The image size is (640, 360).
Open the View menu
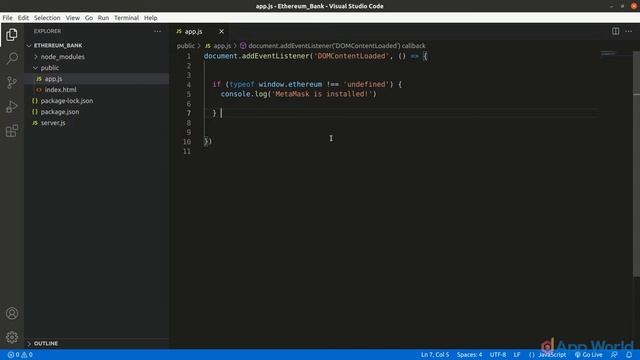tap(73, 18)
